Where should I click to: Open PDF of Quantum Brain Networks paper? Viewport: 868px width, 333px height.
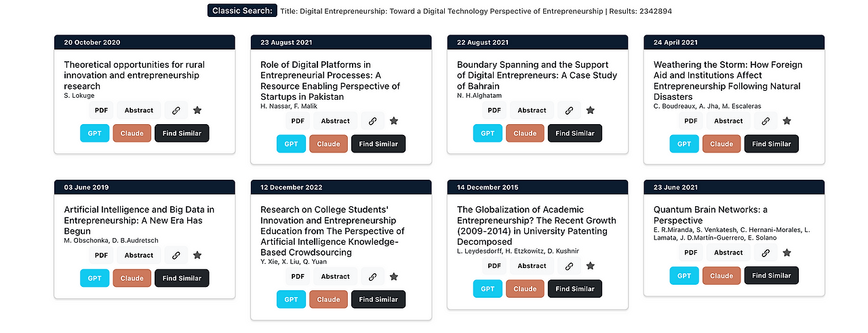coord(691,253)
